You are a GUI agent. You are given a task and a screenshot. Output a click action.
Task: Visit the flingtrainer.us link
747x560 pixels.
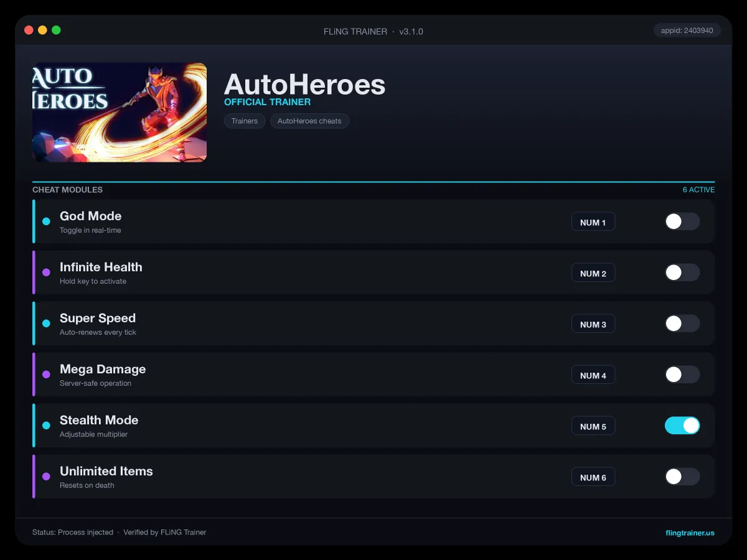coord(690,533)
